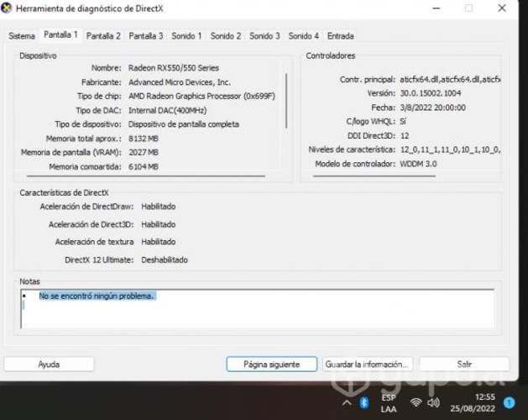Switch to the Sistema tab
This screenshot has width=528, height=420.
[22, 36]
